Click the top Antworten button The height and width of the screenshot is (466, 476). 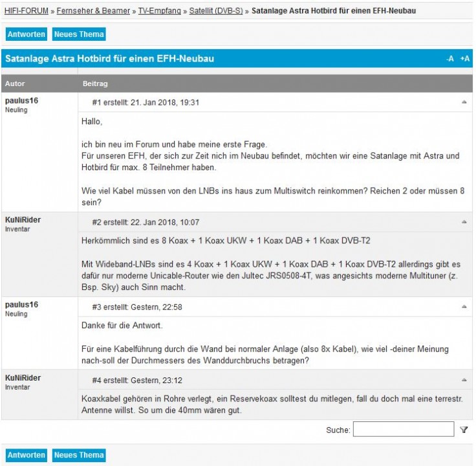[x=27, y=34]
